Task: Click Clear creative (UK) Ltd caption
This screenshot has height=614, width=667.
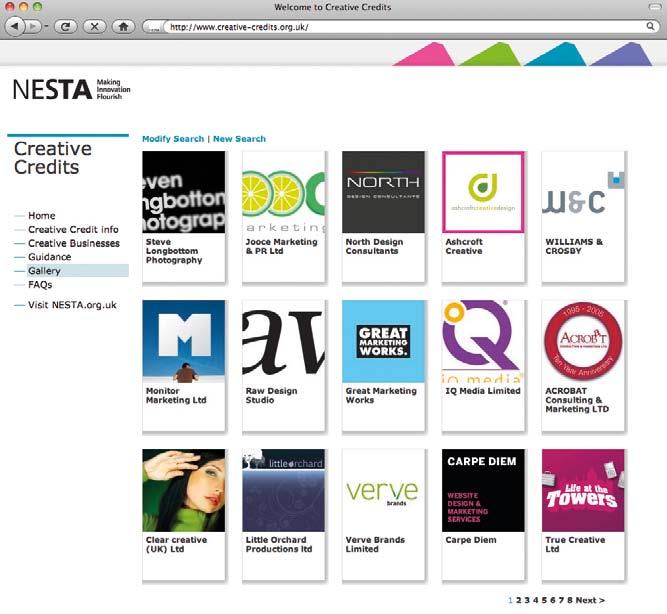Action: [x=177, y=544]
